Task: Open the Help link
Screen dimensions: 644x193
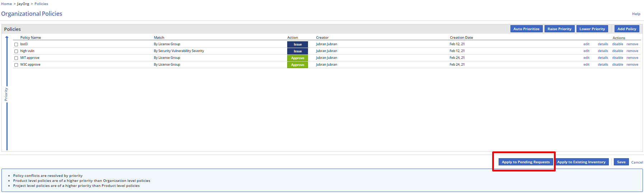Action: 636,14
